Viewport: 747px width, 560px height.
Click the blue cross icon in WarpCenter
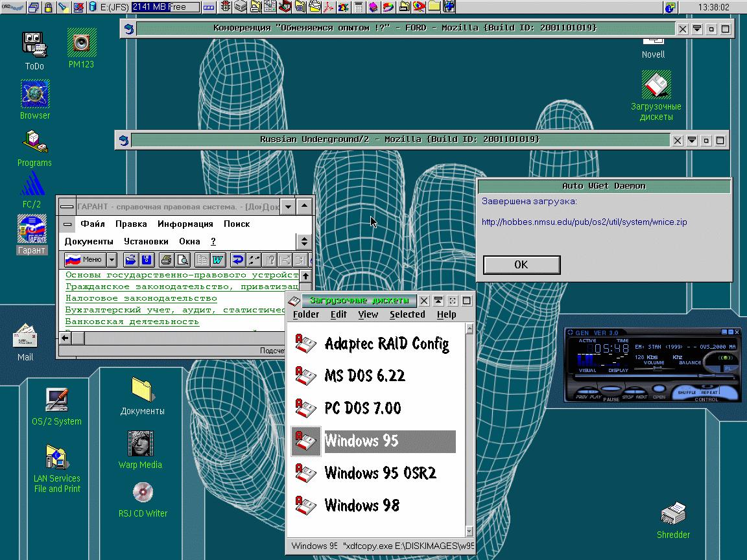click(x=449, y=6)
